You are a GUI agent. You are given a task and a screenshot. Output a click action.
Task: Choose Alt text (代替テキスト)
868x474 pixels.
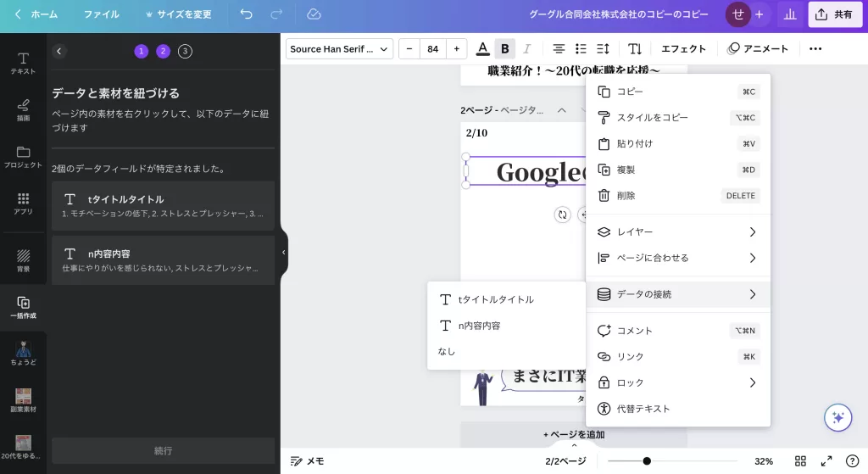tap(678, 409)
